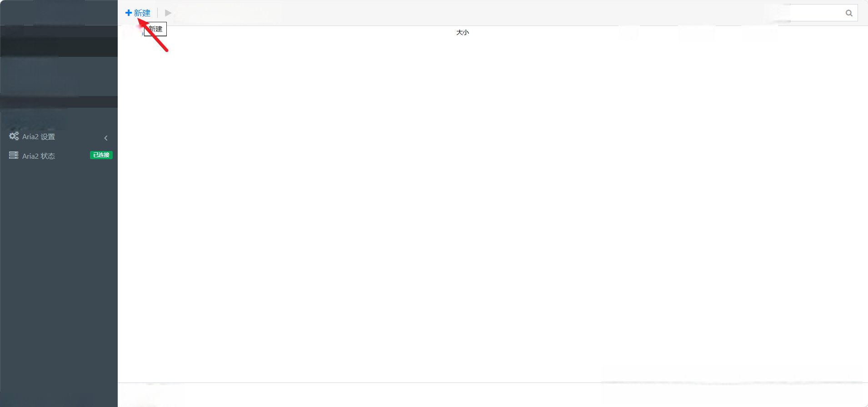
Task: Click the server icon beside Aria2 状态
Action: [x=14, y=155]
